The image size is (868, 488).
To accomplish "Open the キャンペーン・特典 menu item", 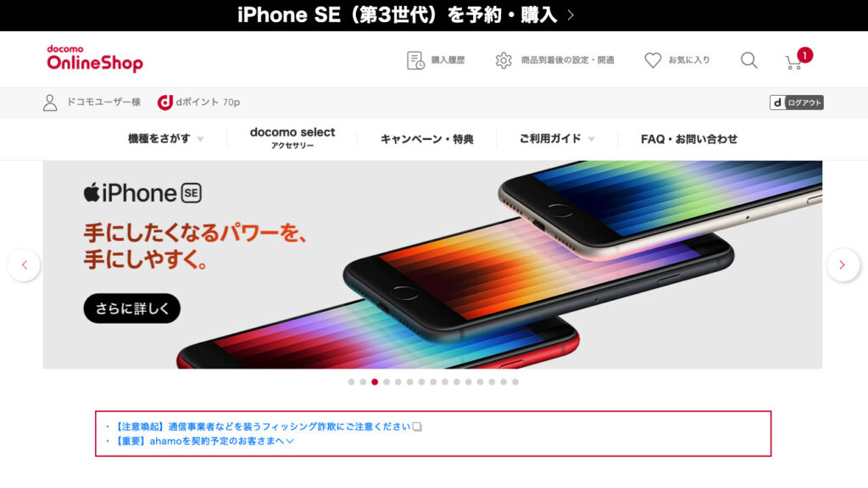I will point(427,139).
